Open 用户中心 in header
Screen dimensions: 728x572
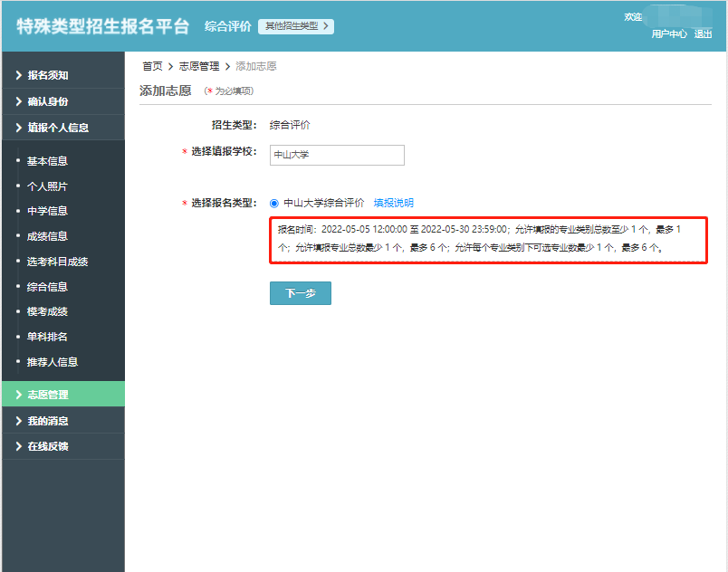(x=669, y=33)
